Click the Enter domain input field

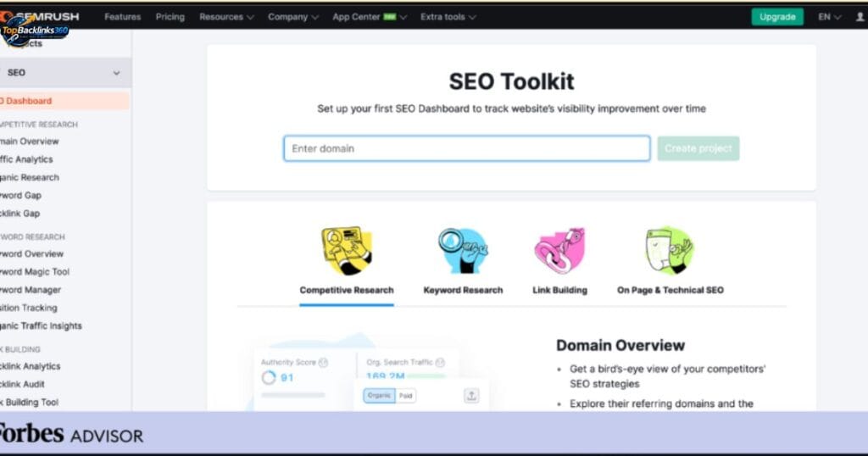[467, 148]
